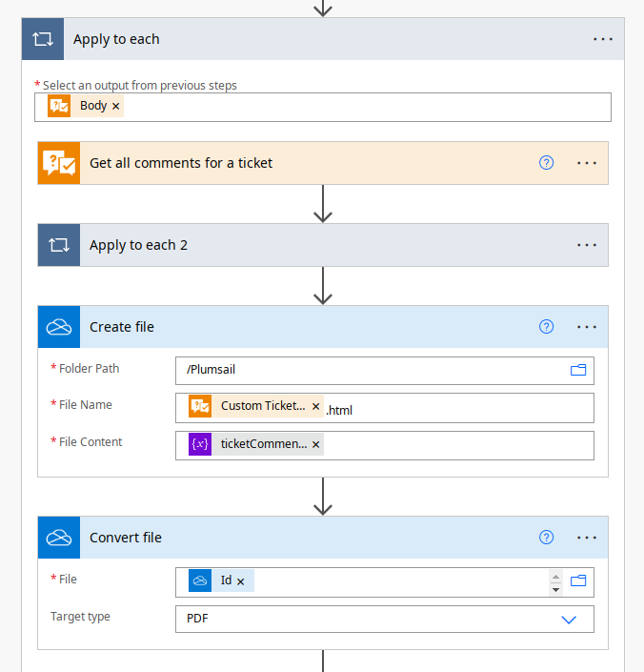Open folder picker for Folder Path field

[577, 370]
